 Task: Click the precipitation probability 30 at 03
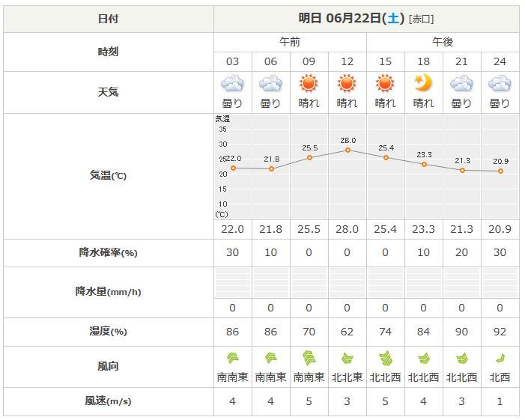click(232, 252)
